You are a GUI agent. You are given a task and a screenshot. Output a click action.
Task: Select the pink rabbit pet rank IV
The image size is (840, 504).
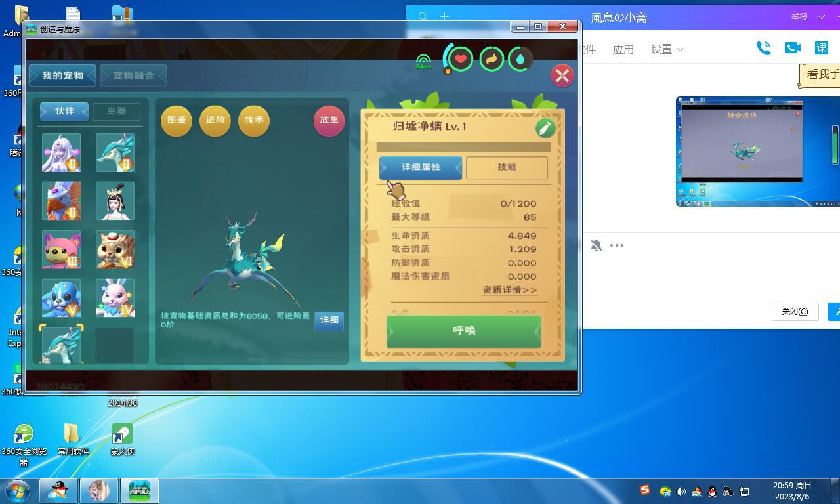tap(115, 298)
